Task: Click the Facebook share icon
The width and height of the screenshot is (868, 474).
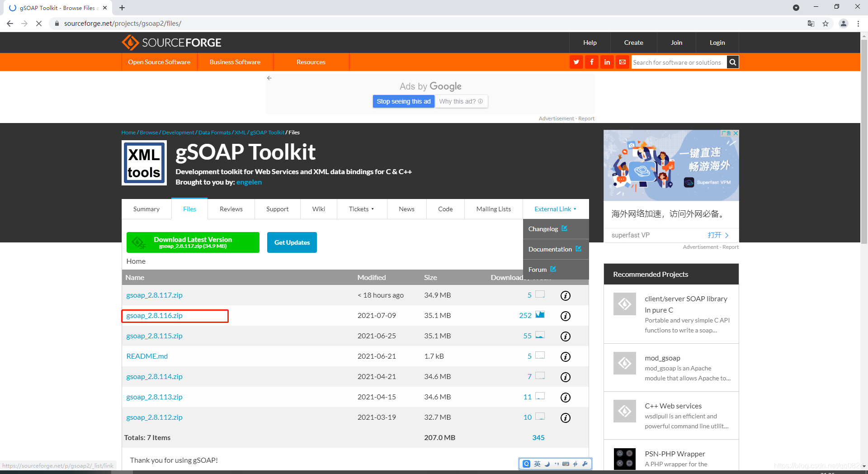Action: pyautogui.click(x=591, y=62)
